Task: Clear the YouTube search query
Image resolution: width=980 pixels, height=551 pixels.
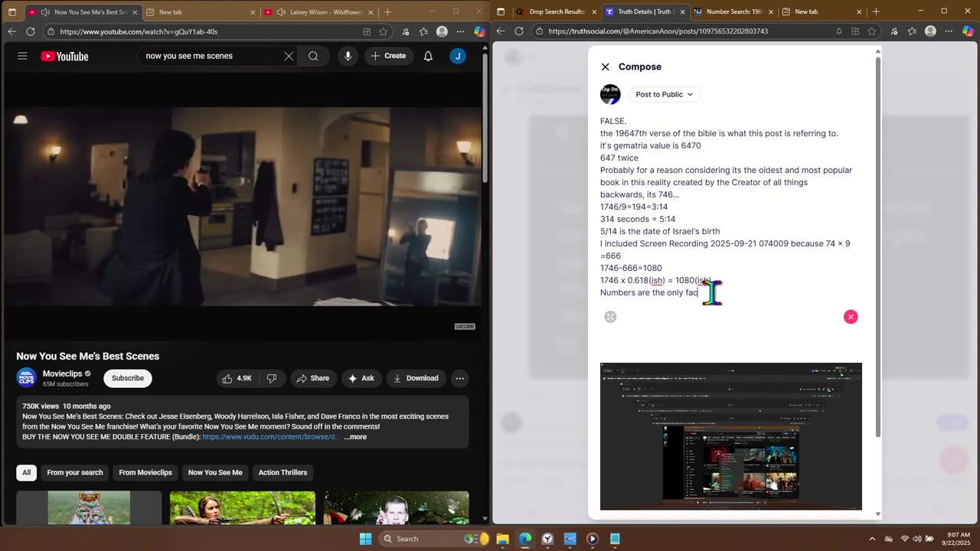Action: (289, 56)
